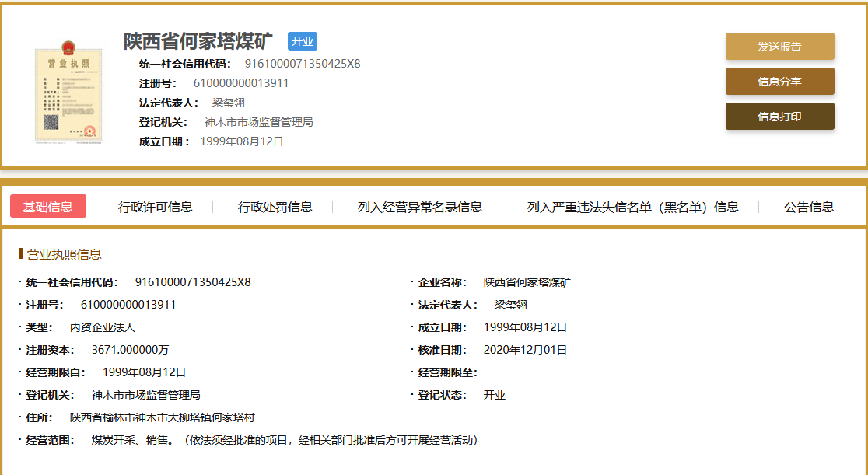This screenshot has width=868, height=475.
Task: Open the 列入严重违法失信名单（黑名单）信息 tab
Action: point(633,207)
